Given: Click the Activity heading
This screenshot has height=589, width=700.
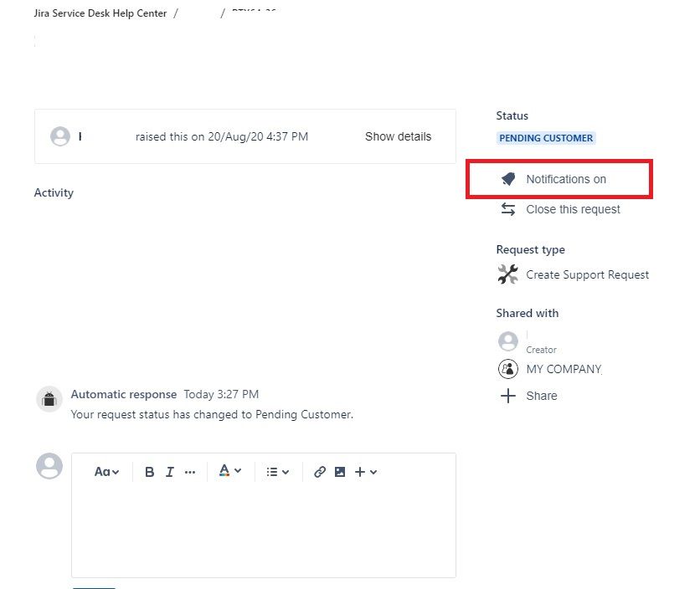Looking at the screenshot, I should (54, 192).
